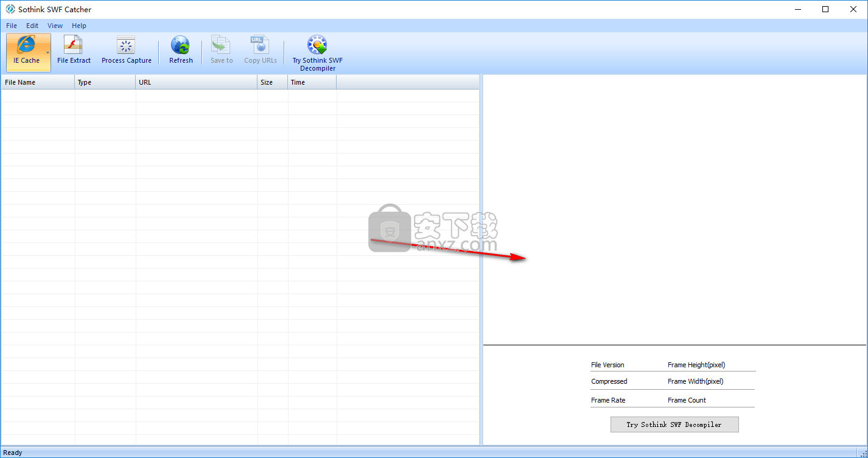Image resolution: width=868 pixels, height=458 pixels.
Task: Click Try Sothink SWF Decompiler toolbar icon
Action: [x=317, y=54]
